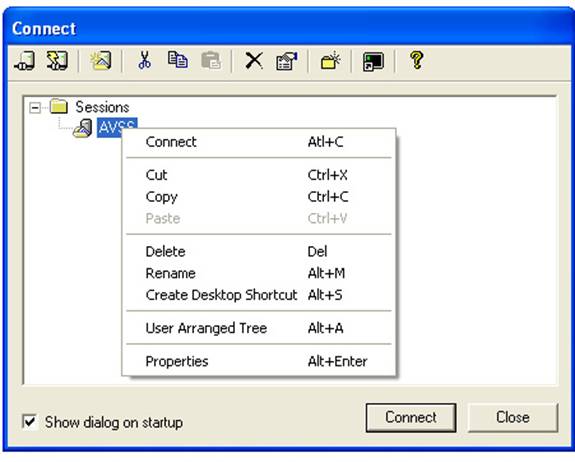Click the black X Delete toolbar icon

click(x=254, y=60)
